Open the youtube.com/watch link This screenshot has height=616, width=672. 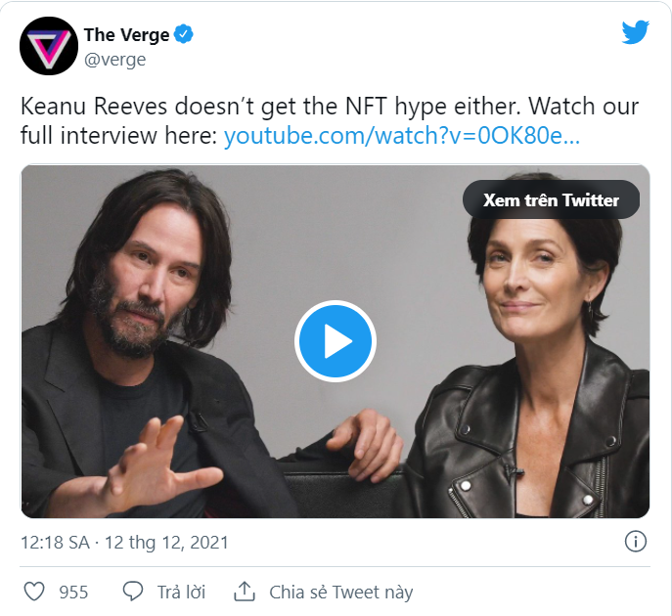coord(401,135)
